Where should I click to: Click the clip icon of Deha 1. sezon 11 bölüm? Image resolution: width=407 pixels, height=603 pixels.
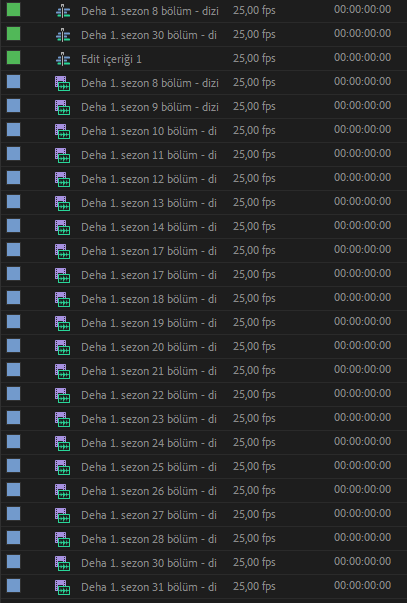click(62, 155)
